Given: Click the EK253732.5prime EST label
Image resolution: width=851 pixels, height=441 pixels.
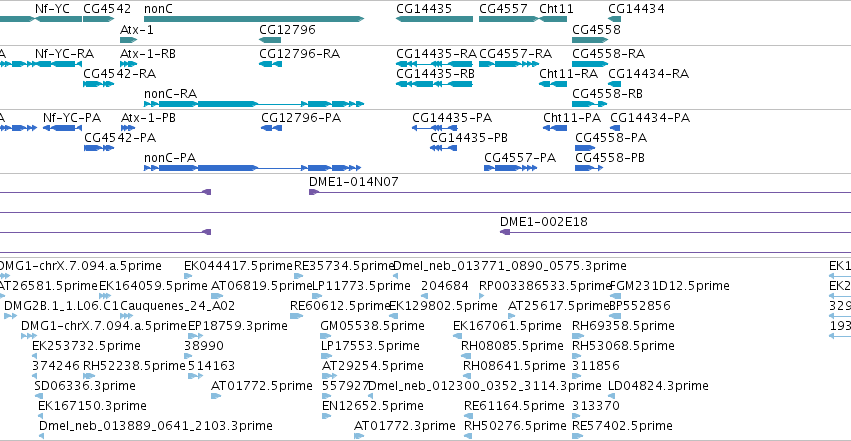Looking at the screenshot, I should click(86, 346).
